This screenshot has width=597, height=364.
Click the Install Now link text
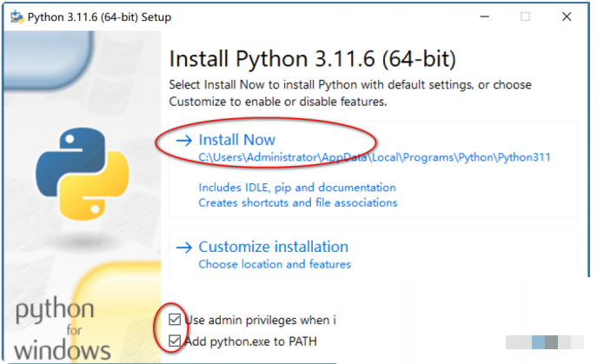[x=237, y=140]
